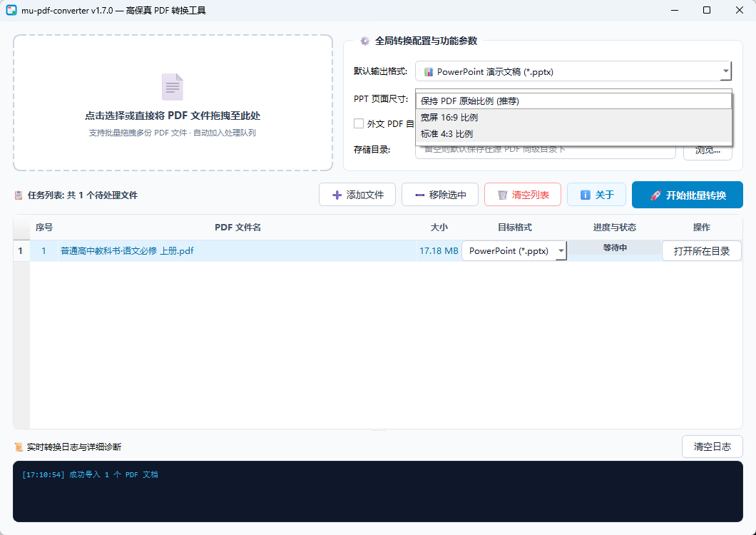Screen dimensions: 756x535
Task: Click the PDF drop zone to select files
Action: (x=173, y=103)
